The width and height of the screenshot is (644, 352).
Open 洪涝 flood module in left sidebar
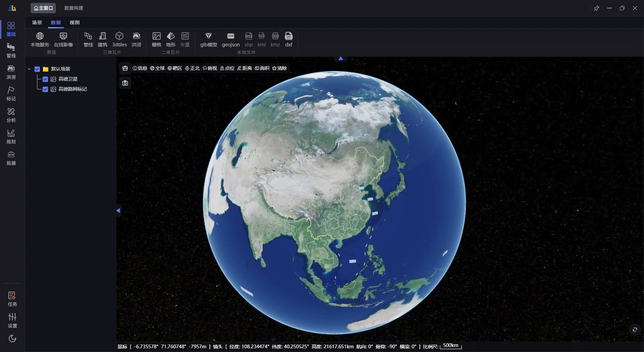click(11, 72)
